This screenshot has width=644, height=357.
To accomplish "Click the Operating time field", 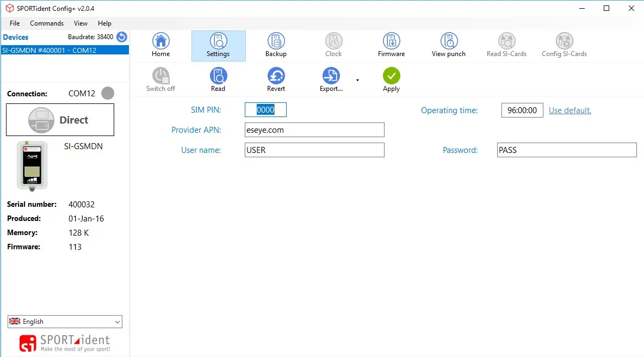I will (x=522, y=110).
